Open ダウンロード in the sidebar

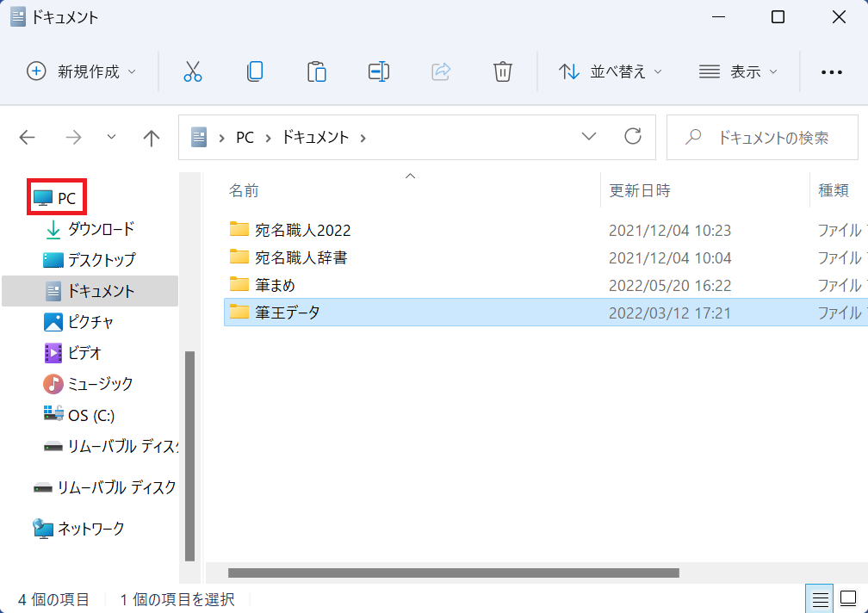point(90,229)
